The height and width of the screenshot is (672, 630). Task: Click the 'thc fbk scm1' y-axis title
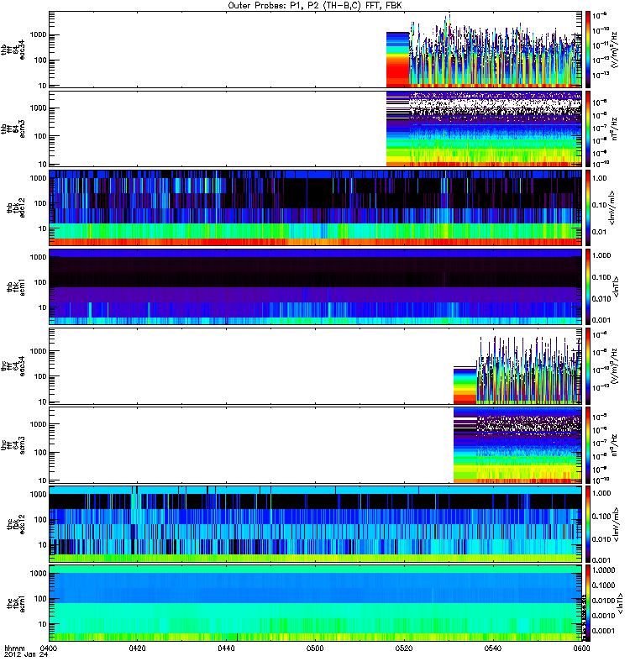click(x=15, y=603)
